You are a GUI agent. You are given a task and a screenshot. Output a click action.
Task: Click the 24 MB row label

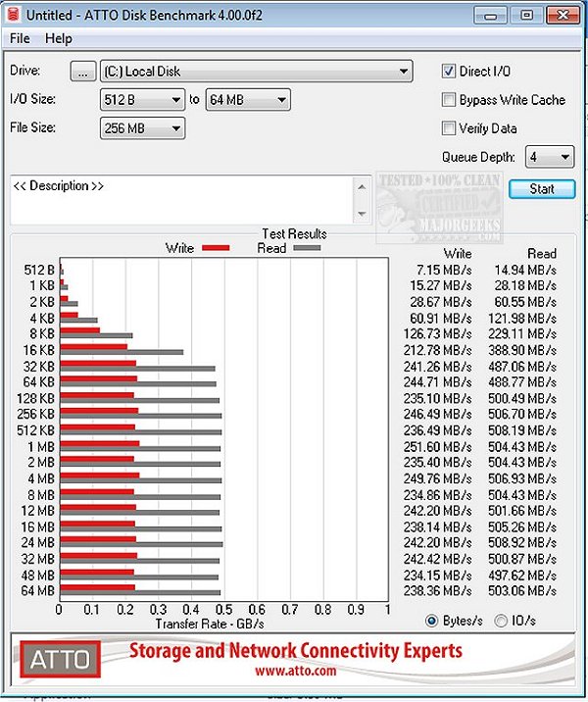click(37, 542)
